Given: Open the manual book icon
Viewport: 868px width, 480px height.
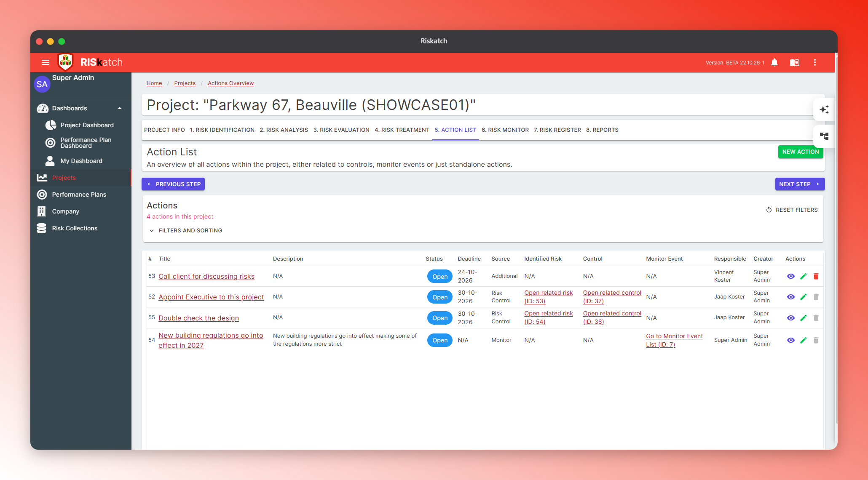Looking at the screenshot, I should coord(795,62).
